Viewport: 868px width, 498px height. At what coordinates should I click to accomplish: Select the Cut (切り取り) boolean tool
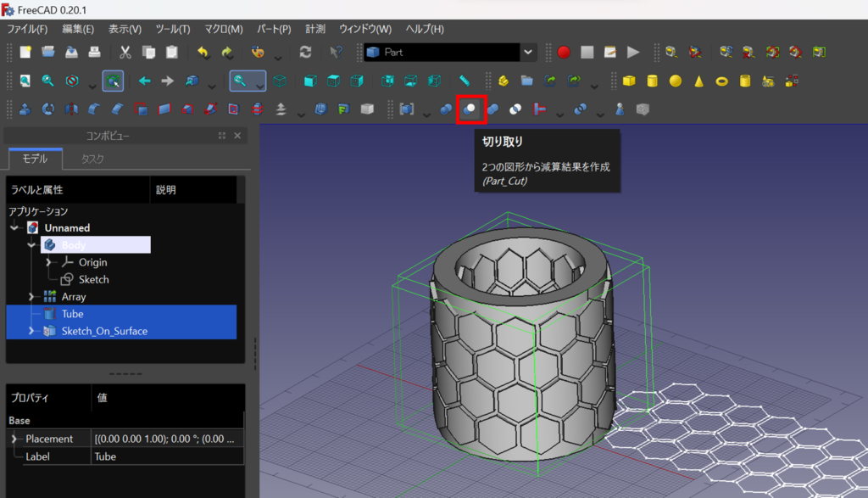point(470,109)
